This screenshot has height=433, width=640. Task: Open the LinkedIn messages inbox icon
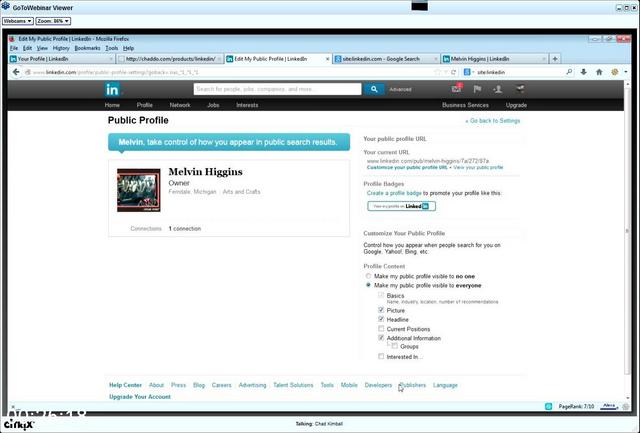point(457,88)
